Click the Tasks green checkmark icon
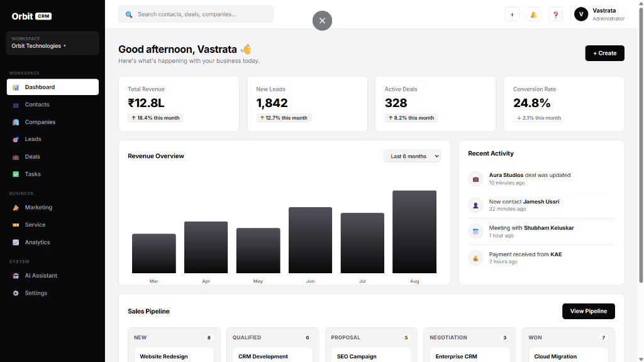Viewport: 644px width, 362px height. (x=16, y=174)
